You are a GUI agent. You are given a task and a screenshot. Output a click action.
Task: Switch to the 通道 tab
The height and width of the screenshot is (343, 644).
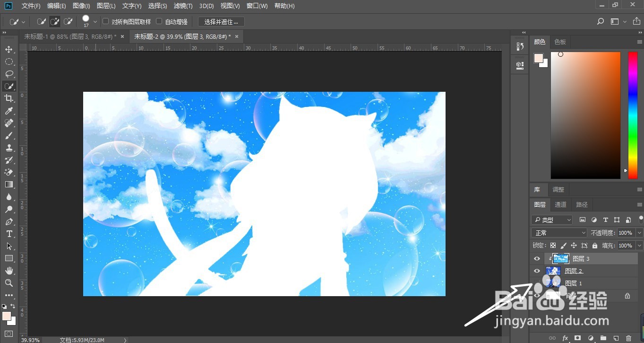(560, 205)
